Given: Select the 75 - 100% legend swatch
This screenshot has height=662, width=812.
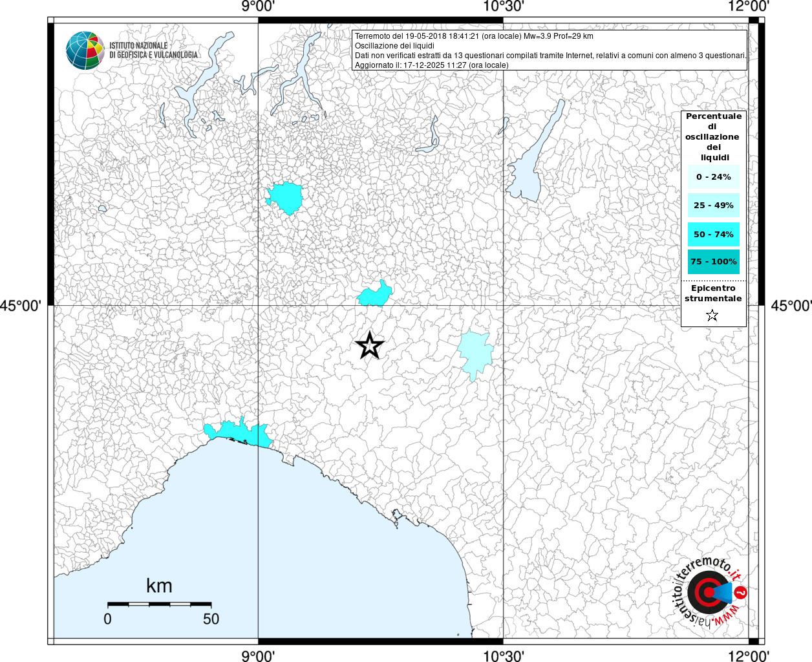Looking at the screenshot, I should (x=713, y=262).
